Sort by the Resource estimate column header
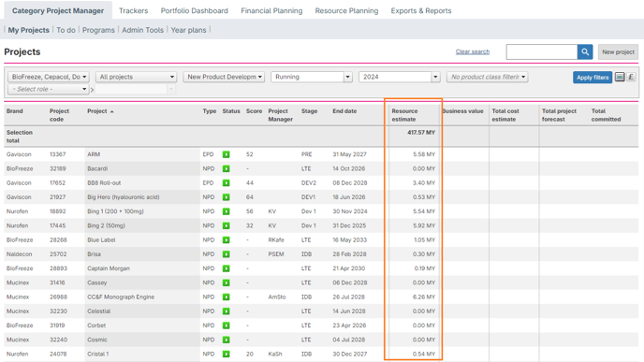 404,115
